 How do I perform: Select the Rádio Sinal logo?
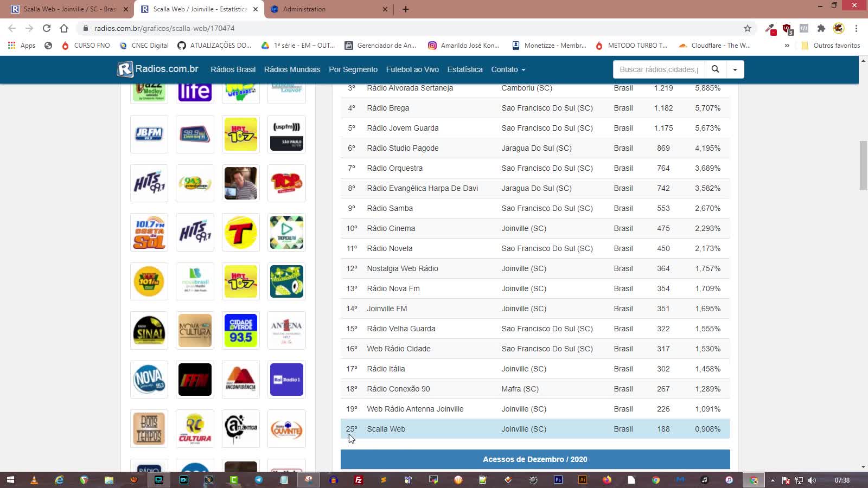149,331
